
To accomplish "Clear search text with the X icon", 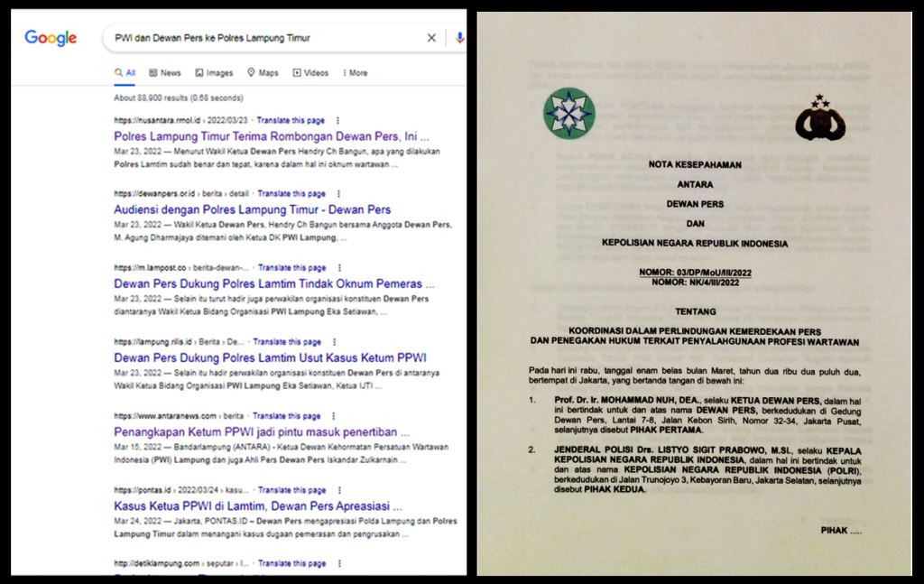I will tap(431, 38).
